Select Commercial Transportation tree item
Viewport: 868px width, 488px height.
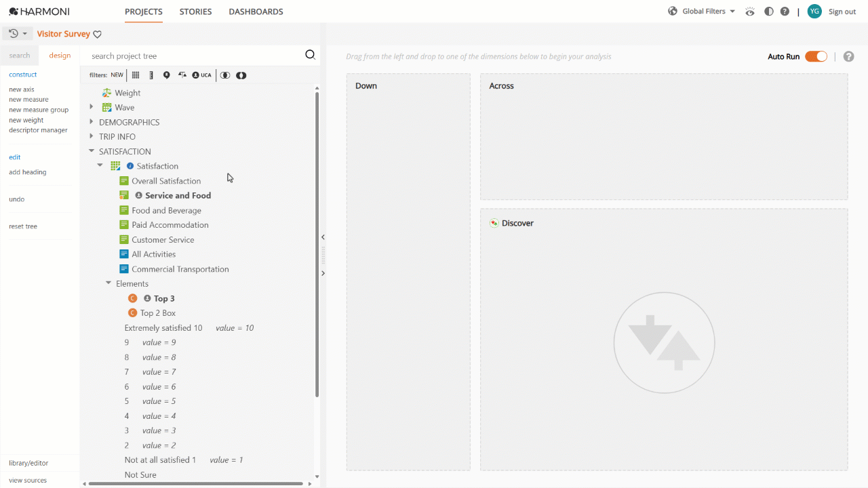(x=180, y=269)
